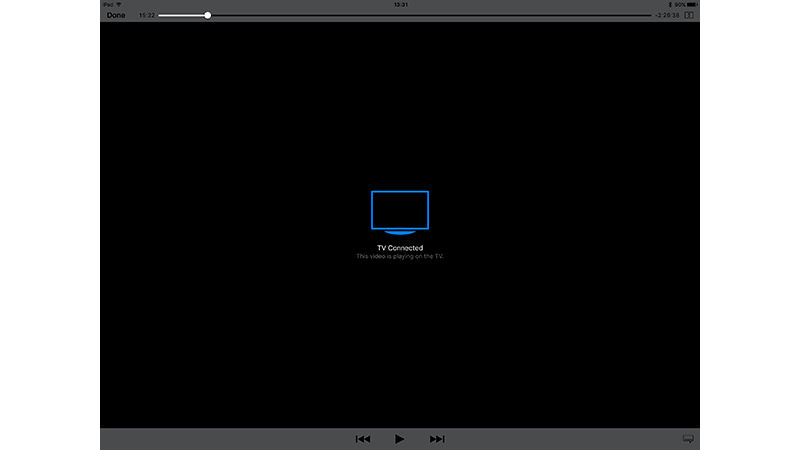
Task: Click the elapsed time 15:22 label
Action: pos(147,15)
